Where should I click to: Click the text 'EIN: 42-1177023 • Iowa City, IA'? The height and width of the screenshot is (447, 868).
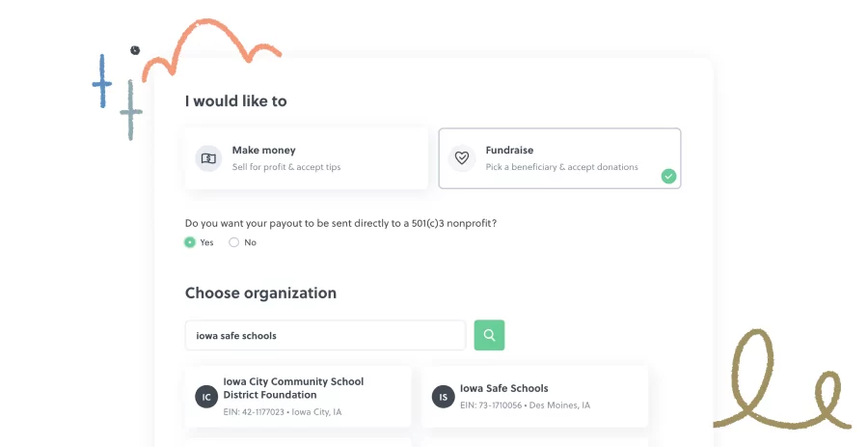(283, 412)
